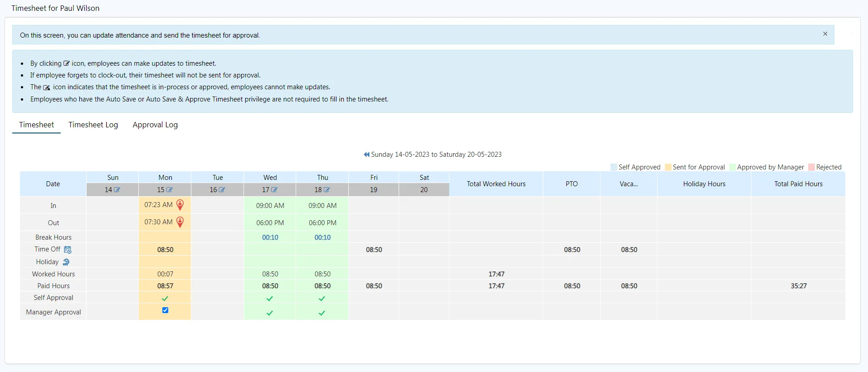Click the Holiday Hours column header

(x=704, y=184)
